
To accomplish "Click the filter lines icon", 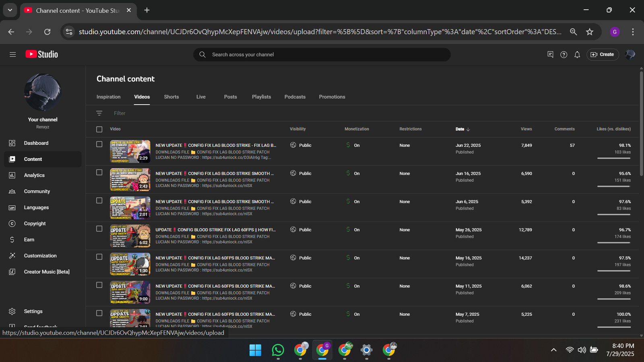I will [99, 113].
